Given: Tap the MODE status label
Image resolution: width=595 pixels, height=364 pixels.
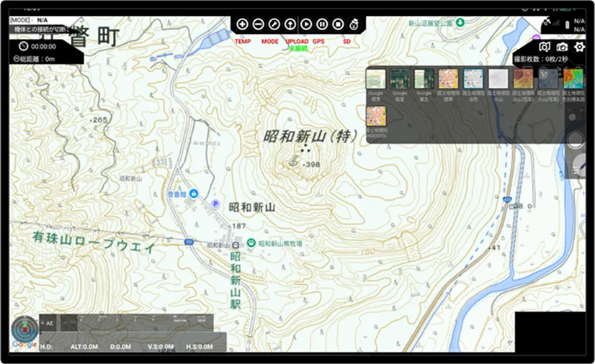Looking at the screenshot, I should click(270, 41).
